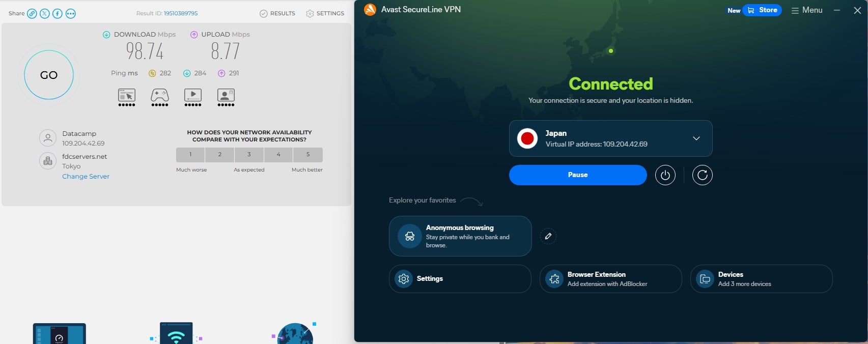Click the download speed value 98.74
Screen dimensions: 868x344
click(145, 51)
